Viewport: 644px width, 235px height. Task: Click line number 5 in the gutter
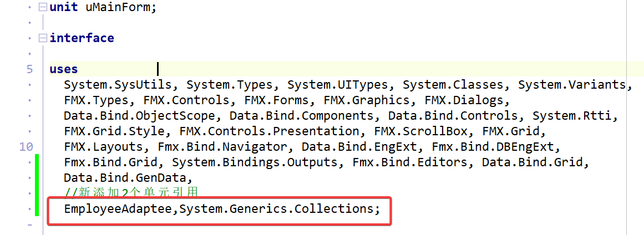pyautogui.click(x=29, y=69)
